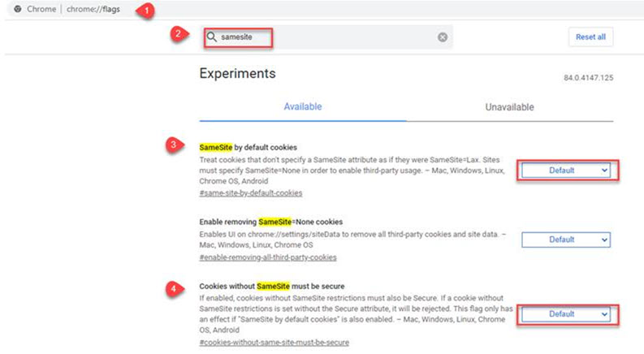Open #cookies-without-same-site-must-be-secure link

pyautogui.click(x=274, y=343)
